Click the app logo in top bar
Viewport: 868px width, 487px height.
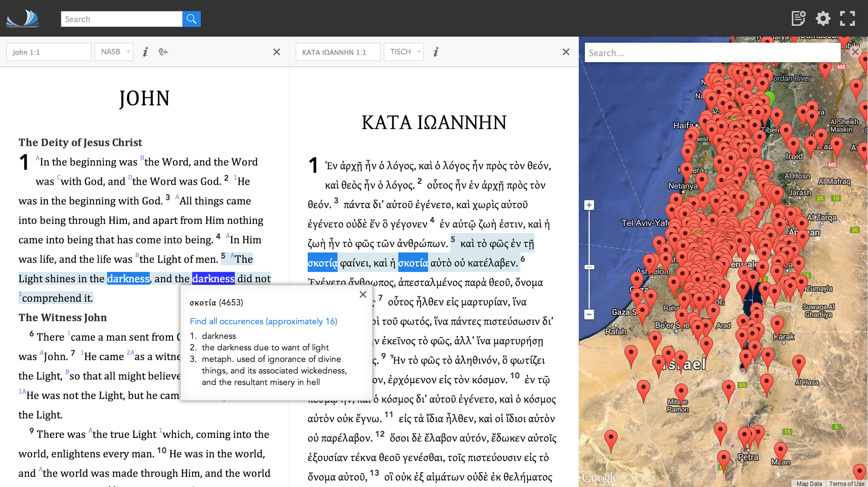click(23, 18)
